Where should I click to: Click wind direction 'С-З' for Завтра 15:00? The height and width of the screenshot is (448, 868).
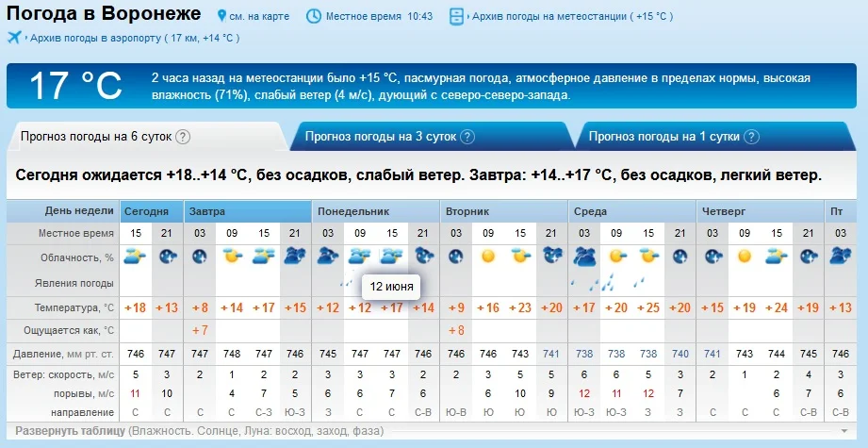click(x=264, y=412)
